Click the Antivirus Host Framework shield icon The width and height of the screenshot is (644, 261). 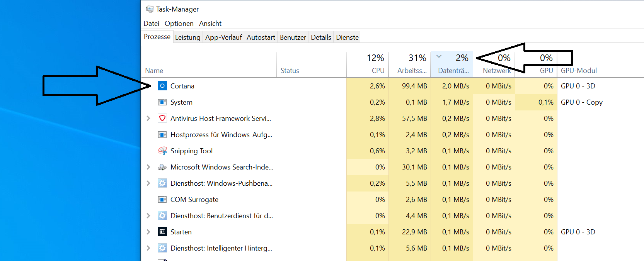pos(162,118)
